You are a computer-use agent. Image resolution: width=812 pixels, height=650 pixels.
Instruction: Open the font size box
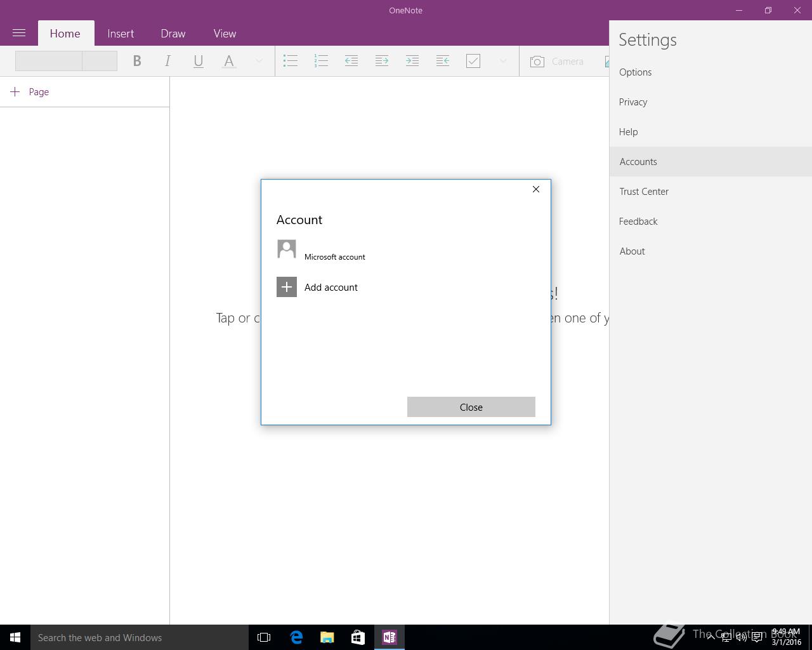coord(100,61)
